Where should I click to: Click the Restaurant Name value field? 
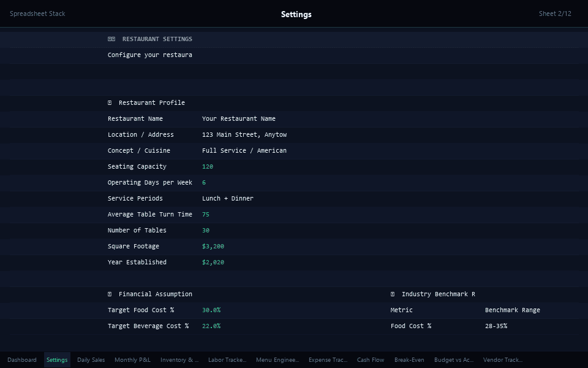(x=239, y=119)
